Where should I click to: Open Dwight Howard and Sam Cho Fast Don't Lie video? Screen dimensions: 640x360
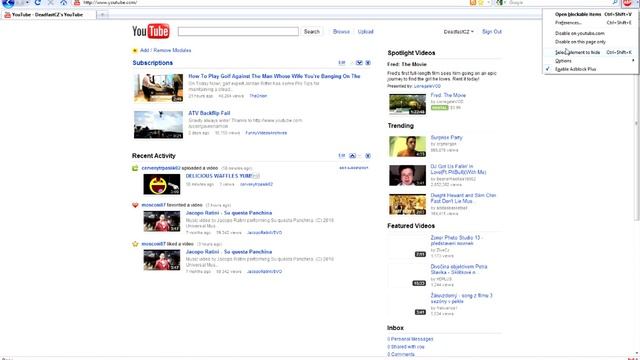pyautogui.click(x=463, y=198)
